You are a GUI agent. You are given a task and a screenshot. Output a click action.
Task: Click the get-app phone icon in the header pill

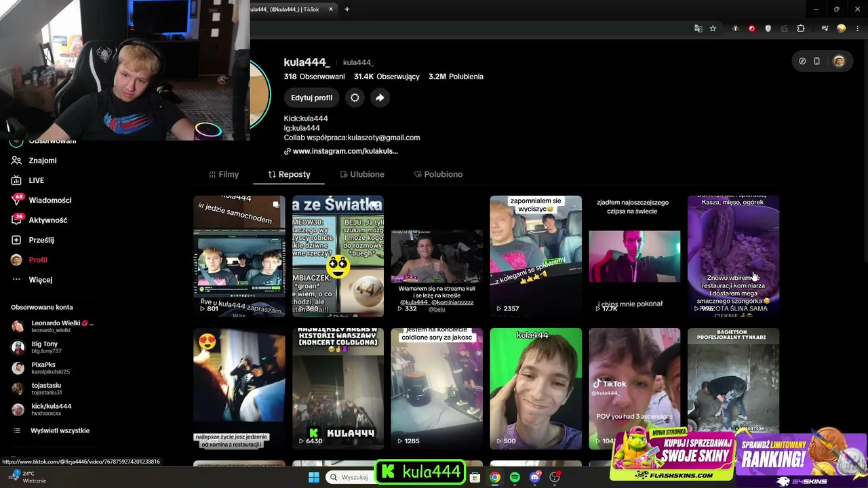(817, 61)
